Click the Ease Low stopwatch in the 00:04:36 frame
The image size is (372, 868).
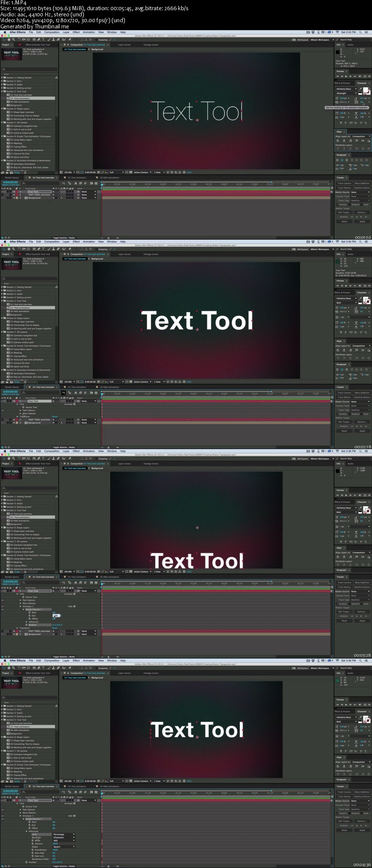point(33,856)
